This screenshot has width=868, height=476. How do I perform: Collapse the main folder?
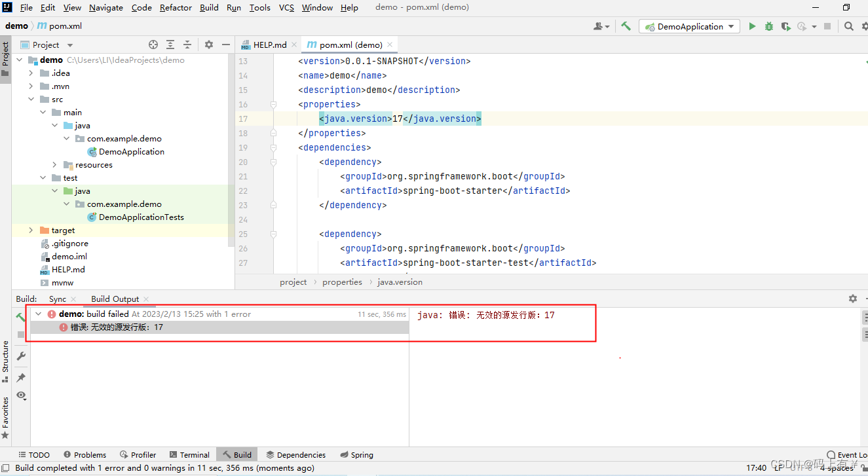(43, 112)
